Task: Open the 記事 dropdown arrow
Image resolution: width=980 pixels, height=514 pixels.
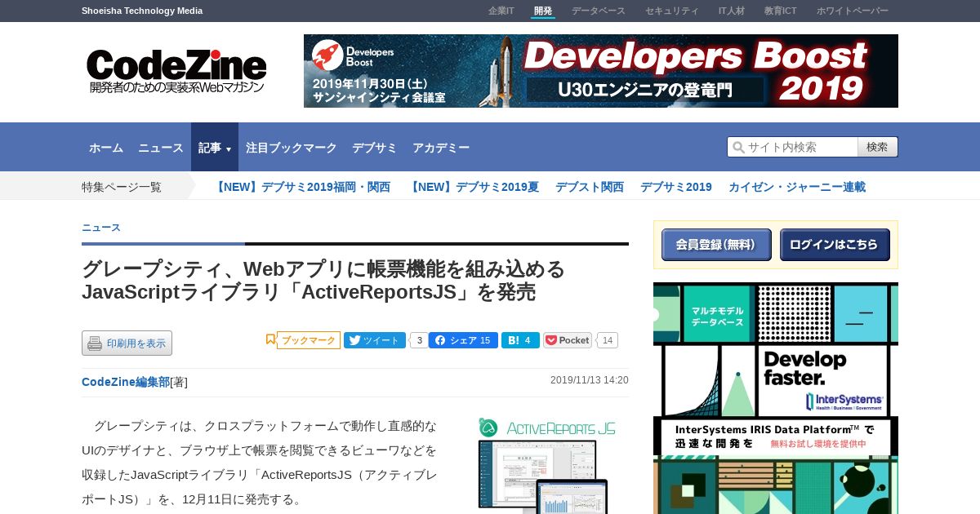Action: 229,149
